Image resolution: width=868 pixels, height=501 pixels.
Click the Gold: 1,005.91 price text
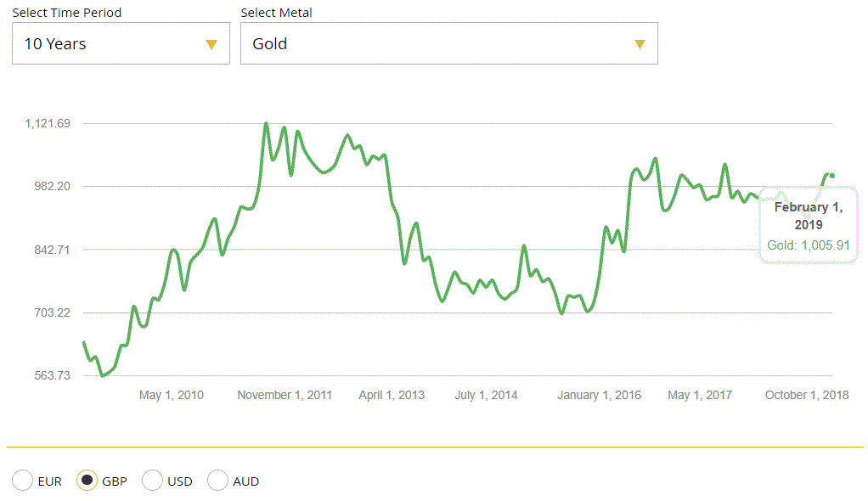click(808, 245)
